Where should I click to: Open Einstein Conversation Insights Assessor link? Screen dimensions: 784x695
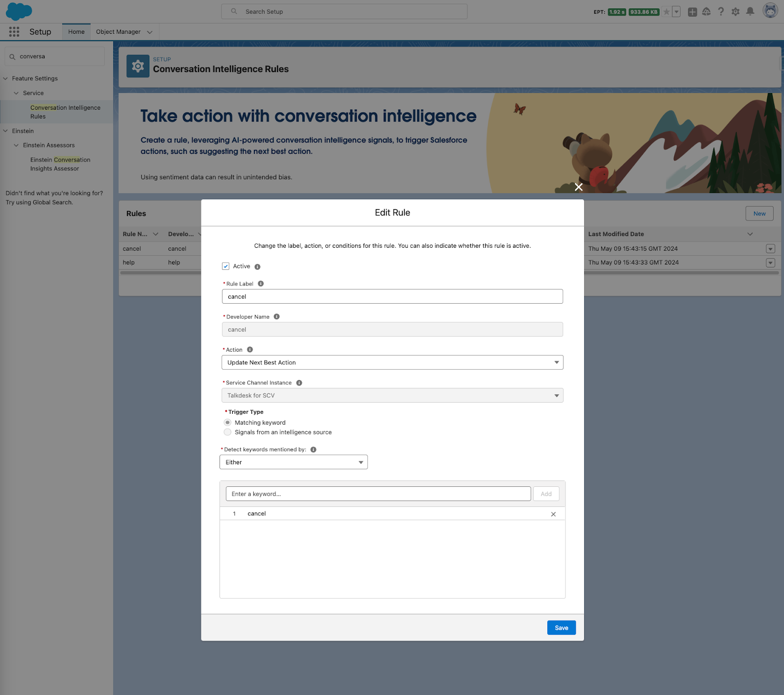point(60,164)
